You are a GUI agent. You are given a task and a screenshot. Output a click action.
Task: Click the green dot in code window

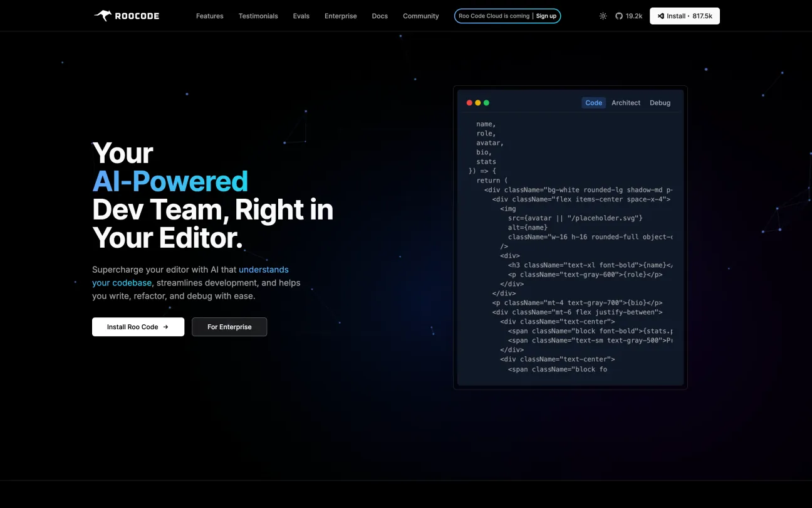(486, 103)
